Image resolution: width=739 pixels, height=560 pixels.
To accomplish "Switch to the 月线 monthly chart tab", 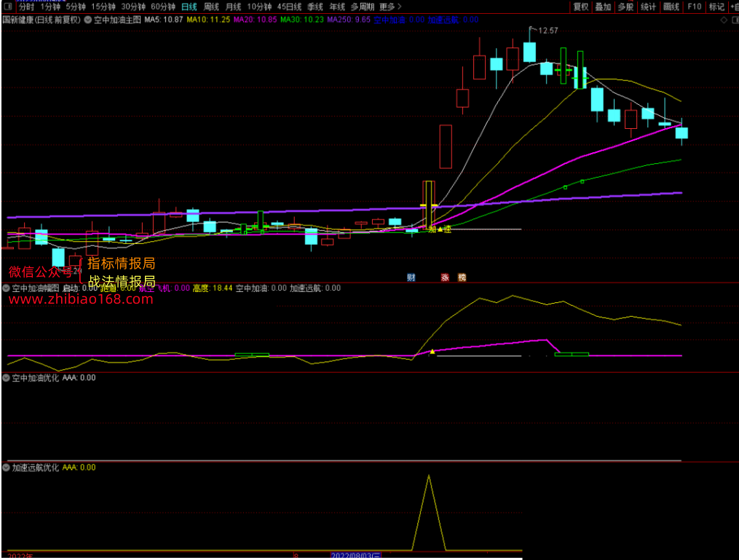I will pyautogui.click(x=233, y=7).
